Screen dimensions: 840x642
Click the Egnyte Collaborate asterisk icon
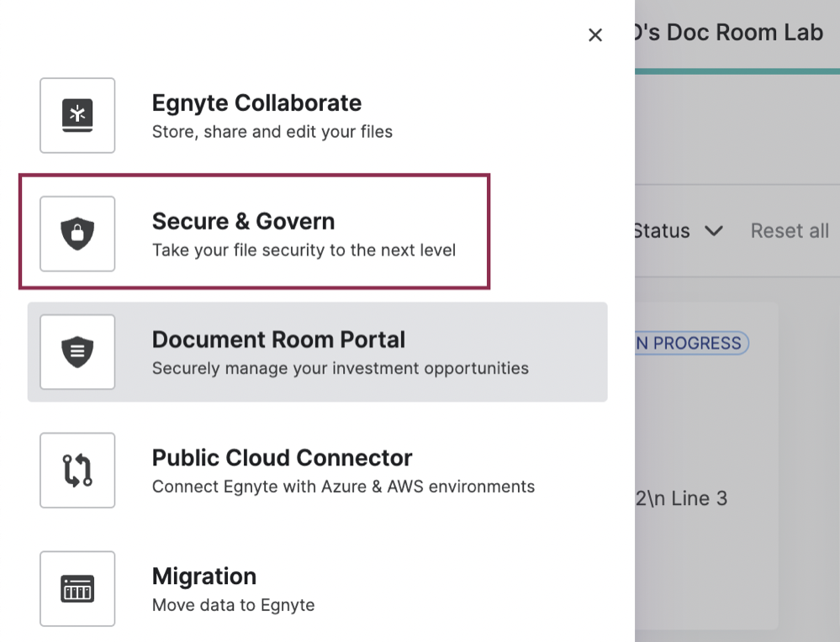77,115
